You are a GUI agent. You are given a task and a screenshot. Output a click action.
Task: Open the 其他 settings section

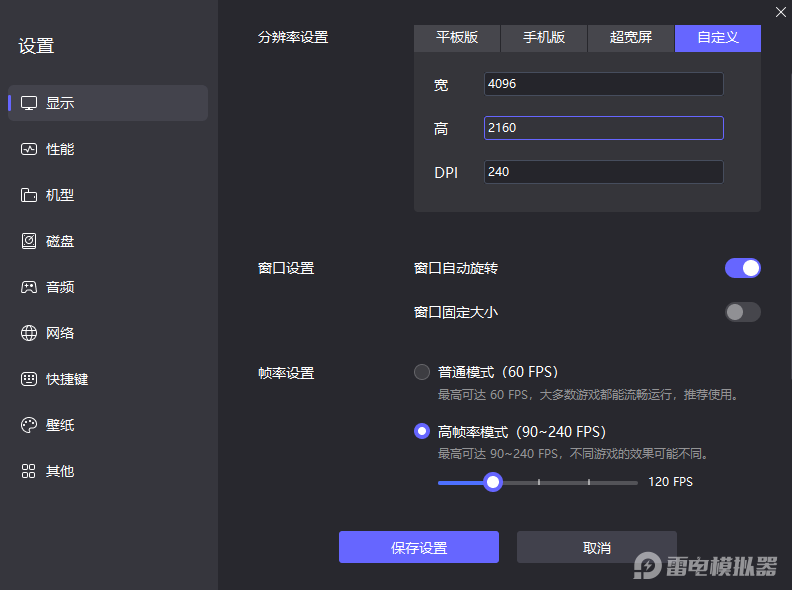tap(108, 471)
